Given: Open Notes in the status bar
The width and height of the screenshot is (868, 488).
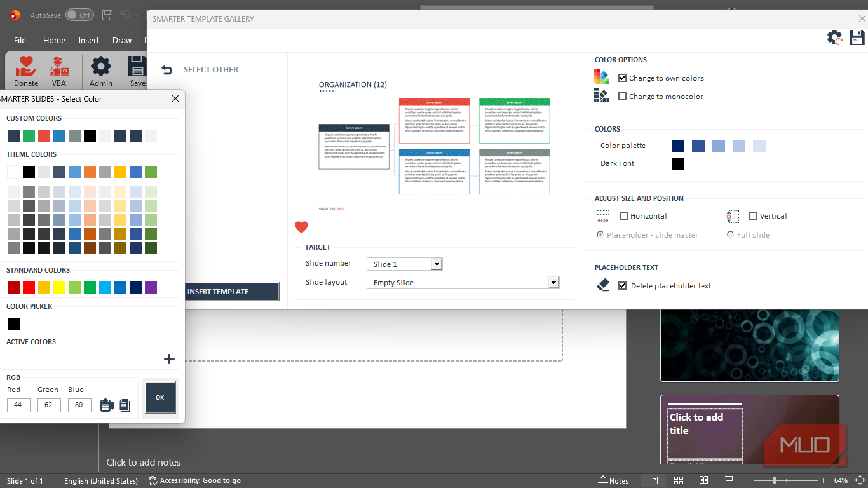Looking at the screenshot, I should (x=613, y=481).
